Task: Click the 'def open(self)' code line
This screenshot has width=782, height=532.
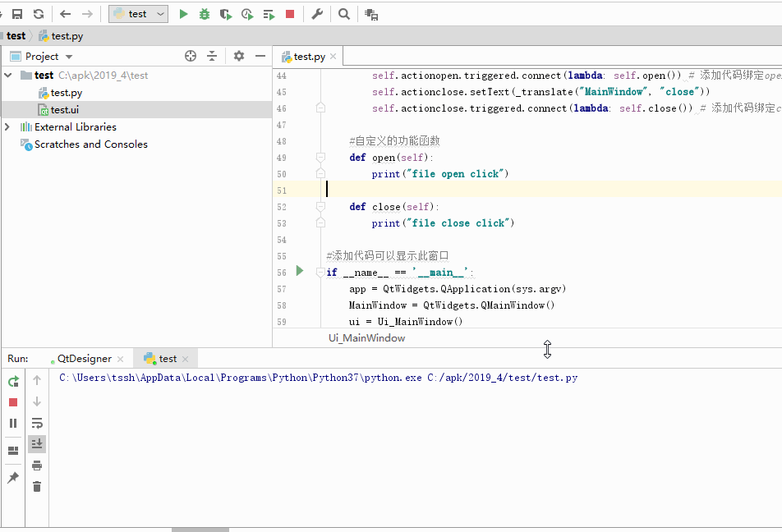Action: click(391, 158)
